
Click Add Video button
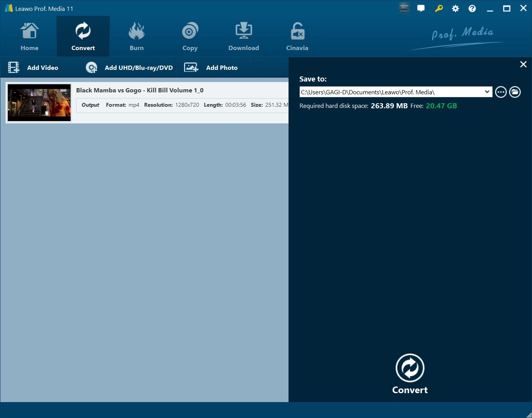pos(34,68)
